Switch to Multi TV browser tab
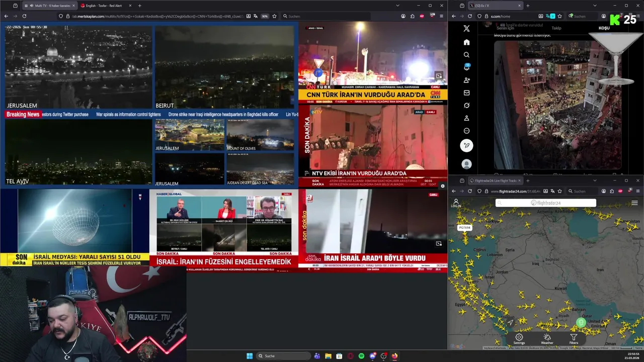The height and width of the screenshot is (362, 644). [49, 6]
